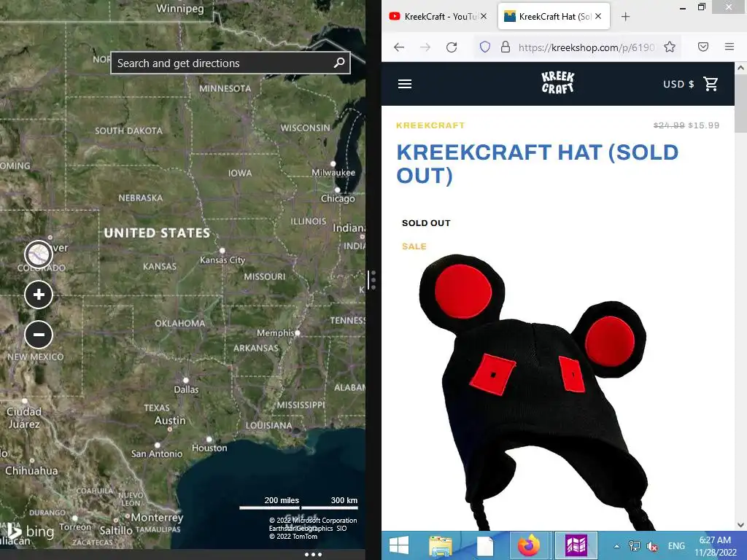Image resolution: width=747 pixels, height=560 pixels.
Task: Open the muted volume tray icon
Action: pyautogui.click(x=651, y=546)
